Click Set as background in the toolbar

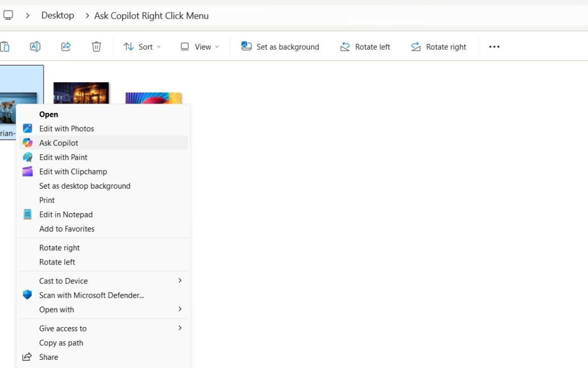280,46
